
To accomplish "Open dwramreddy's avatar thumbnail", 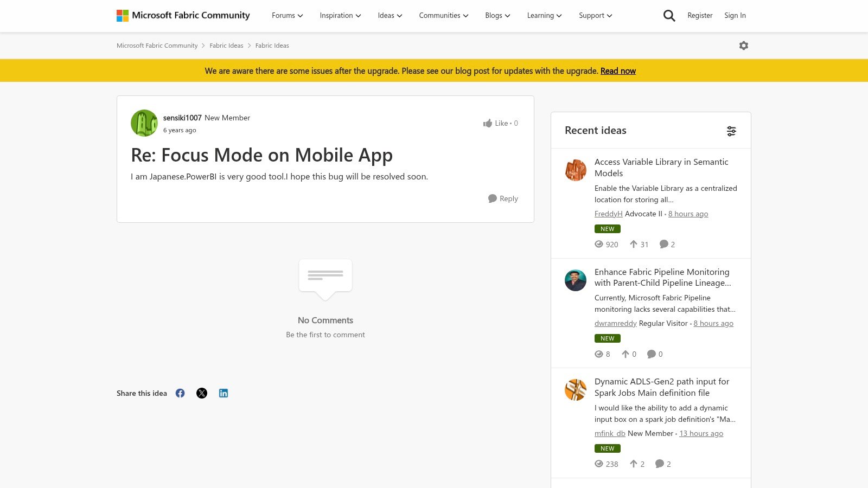I will (x=576, y=280).
